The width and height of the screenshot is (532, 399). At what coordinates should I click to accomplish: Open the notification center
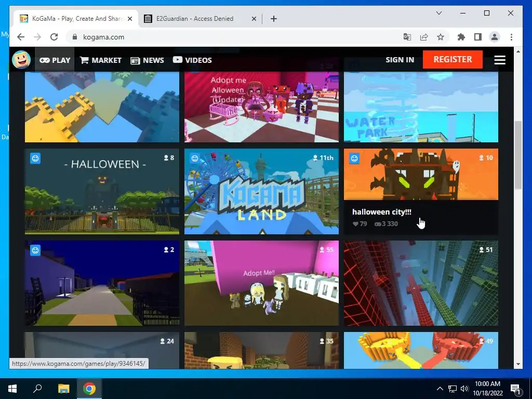tap(516, 389)
